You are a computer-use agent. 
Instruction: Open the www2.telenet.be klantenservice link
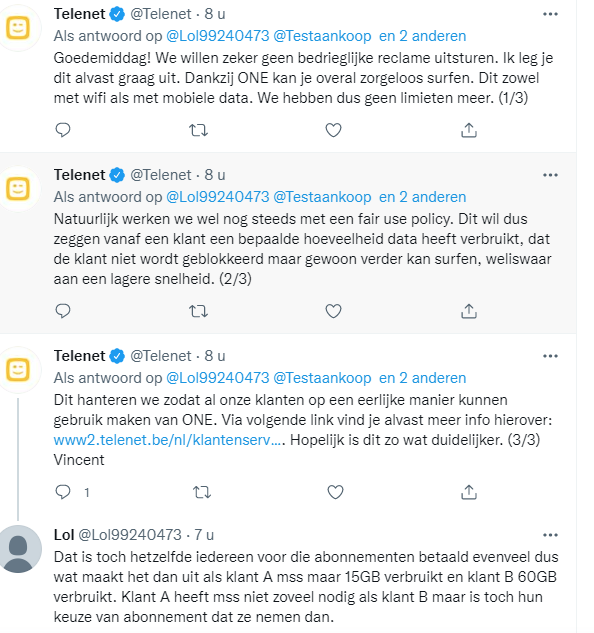coord(169,440)
